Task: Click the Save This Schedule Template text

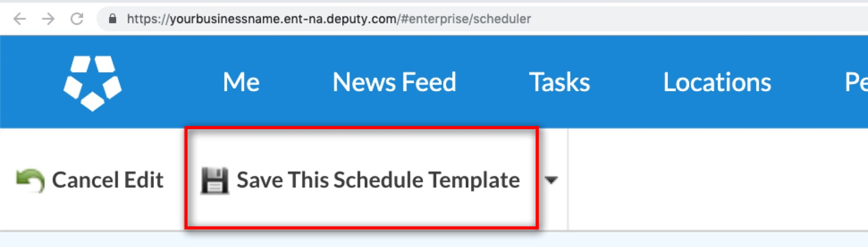Action: (x=378, y=180)
